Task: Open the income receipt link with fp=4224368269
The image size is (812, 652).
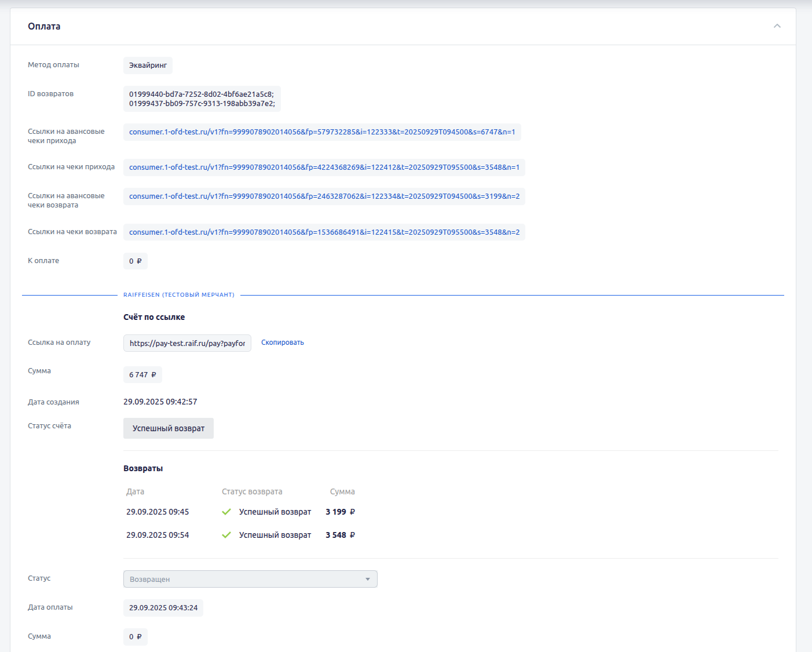Action: (x=324, y=167)
